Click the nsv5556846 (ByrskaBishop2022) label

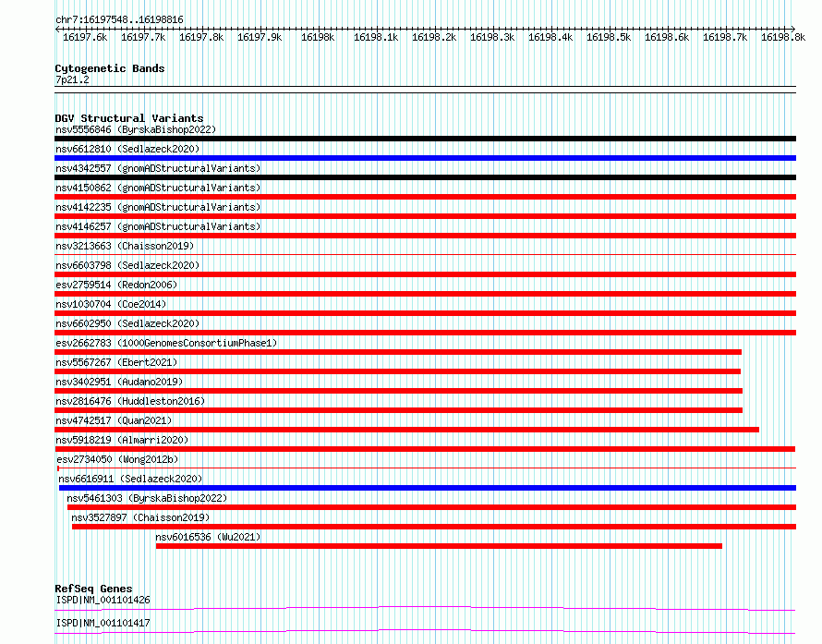(136, 129)
